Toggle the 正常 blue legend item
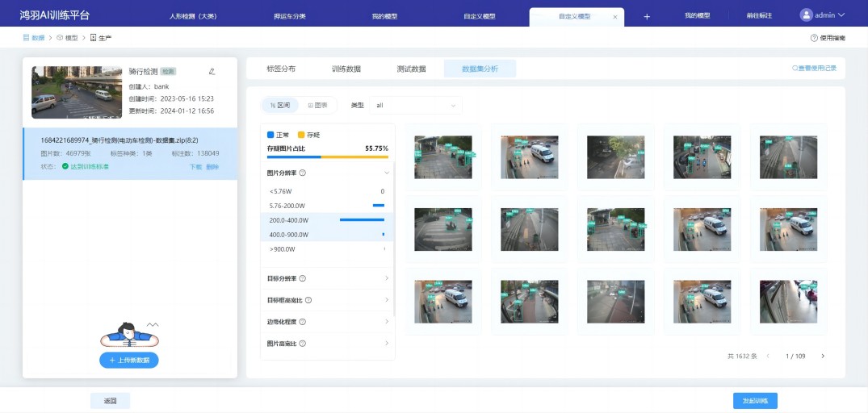Screen dimensions: 868x413 coord(279,135)
